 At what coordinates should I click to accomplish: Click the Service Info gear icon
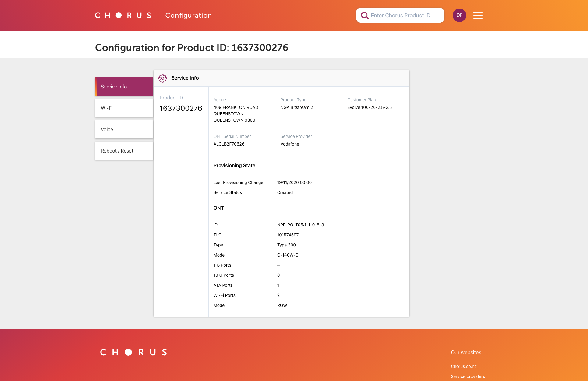click(x=162, y=78)
